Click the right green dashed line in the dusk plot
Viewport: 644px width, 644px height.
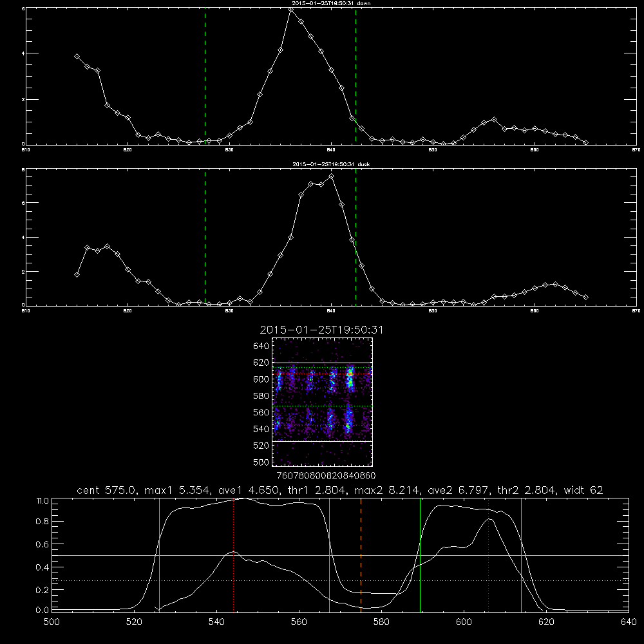(355, 238)
